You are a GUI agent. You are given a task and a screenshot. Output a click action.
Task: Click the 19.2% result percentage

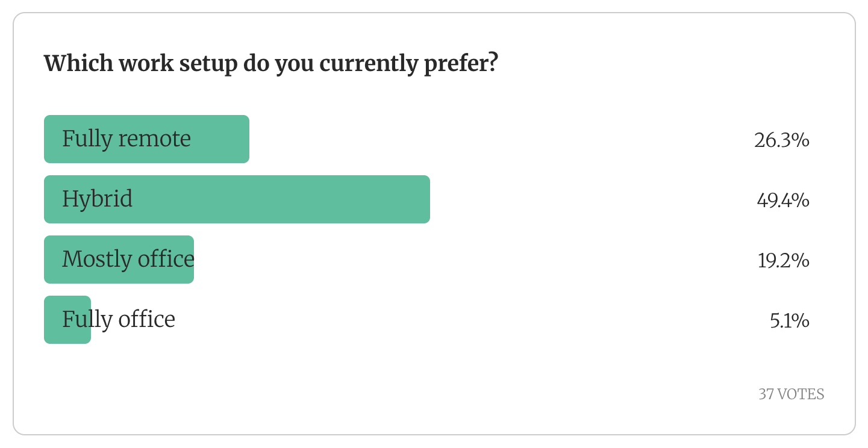tap(783, 261)
